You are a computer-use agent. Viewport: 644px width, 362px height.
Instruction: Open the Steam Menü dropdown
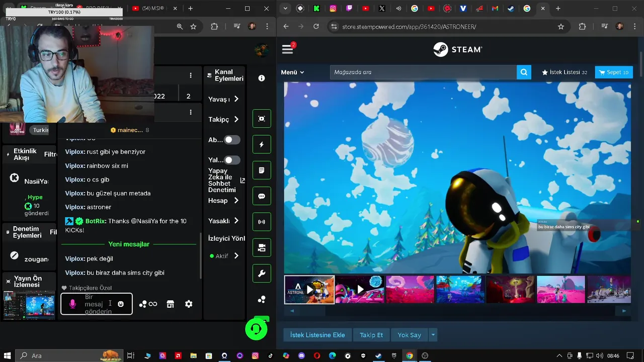[292, 72]
